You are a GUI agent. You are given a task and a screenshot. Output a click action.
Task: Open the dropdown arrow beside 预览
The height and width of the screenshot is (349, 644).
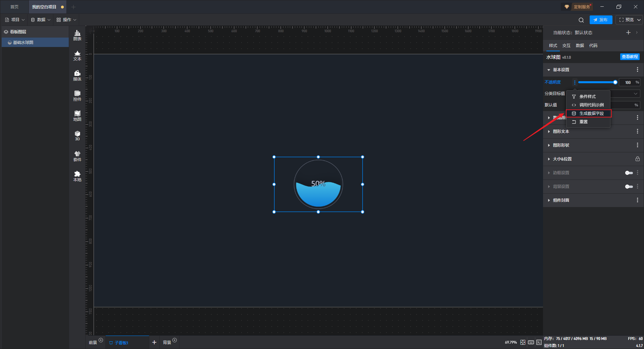639,20
